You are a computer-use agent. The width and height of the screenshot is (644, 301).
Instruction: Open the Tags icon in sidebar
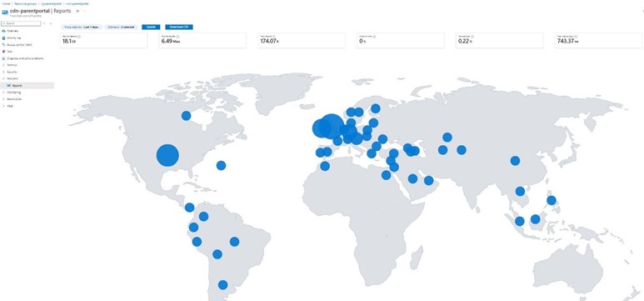tap(3, 52)
